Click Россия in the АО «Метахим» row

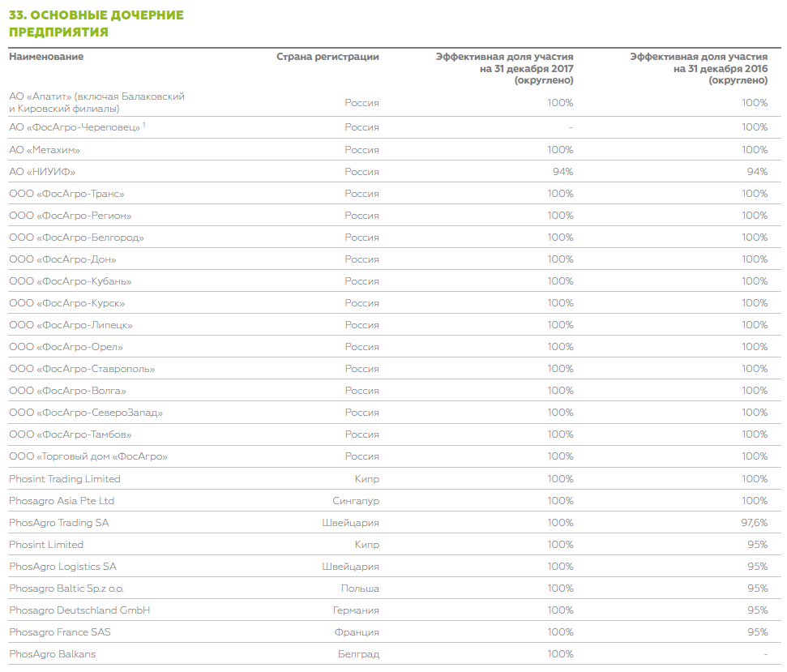pyautogui.click(x=361, y=150)
